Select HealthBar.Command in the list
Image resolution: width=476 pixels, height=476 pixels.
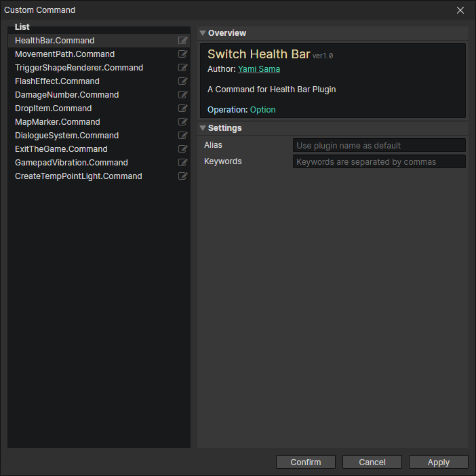pos(99,41)
